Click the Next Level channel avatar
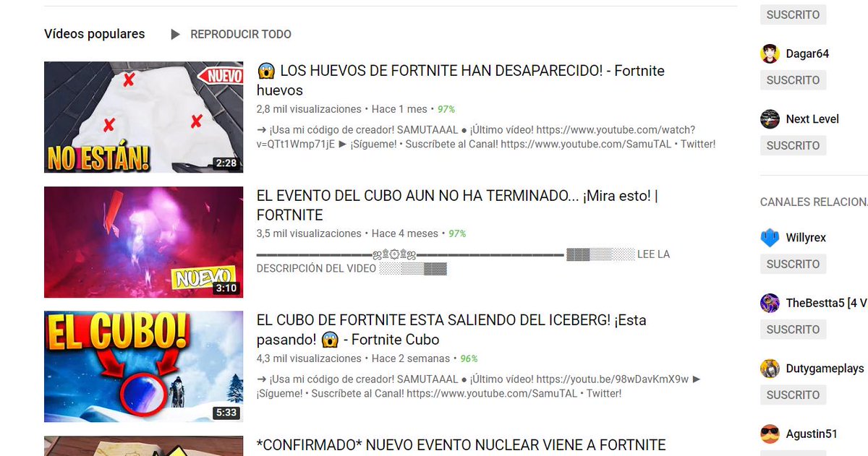868x456 pixels. [x=770, y=119]
